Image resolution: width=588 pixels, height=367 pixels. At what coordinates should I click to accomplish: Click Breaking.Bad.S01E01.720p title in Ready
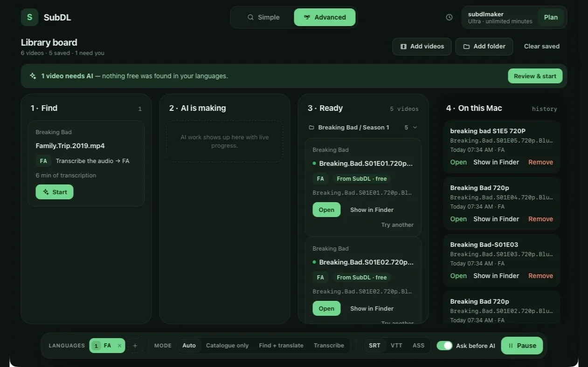366,163
